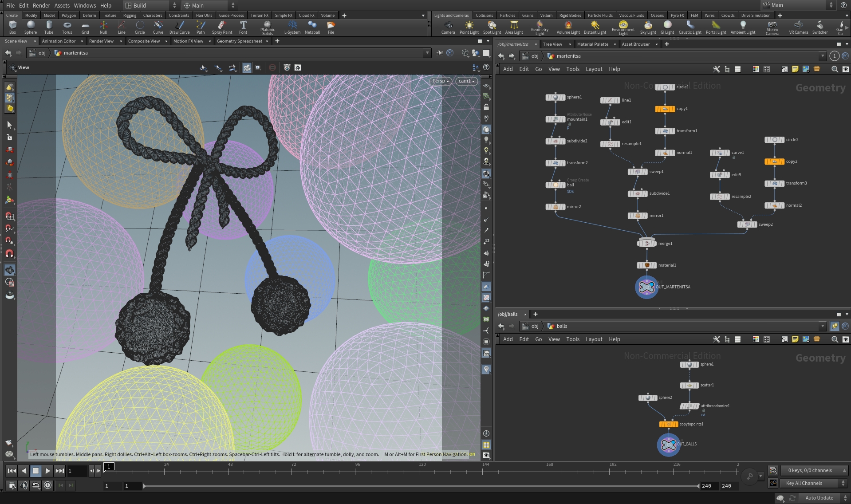The height and width of the screenshot is (504, 851).
Task: Open the Build desktop dropdown
Action: pyautogui.click(x=151, y=5)
